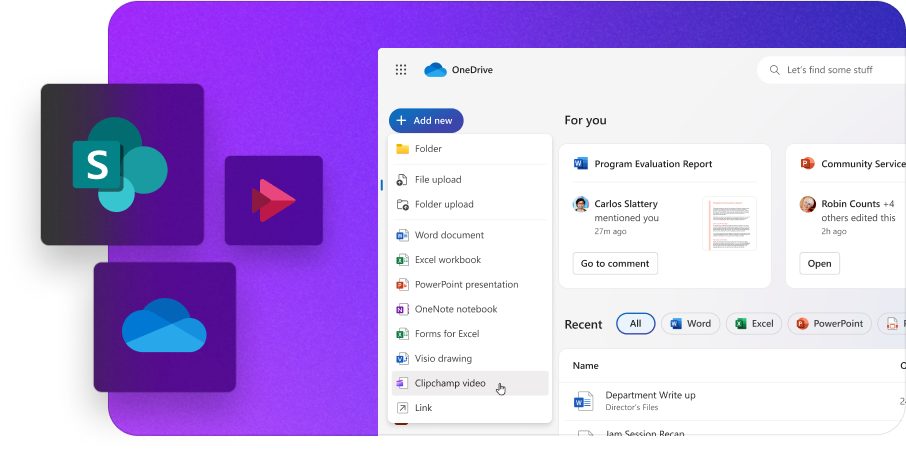This screenshot has height=453, width=906.
Task: Click the Go to comment button
Action: (615, 263)
